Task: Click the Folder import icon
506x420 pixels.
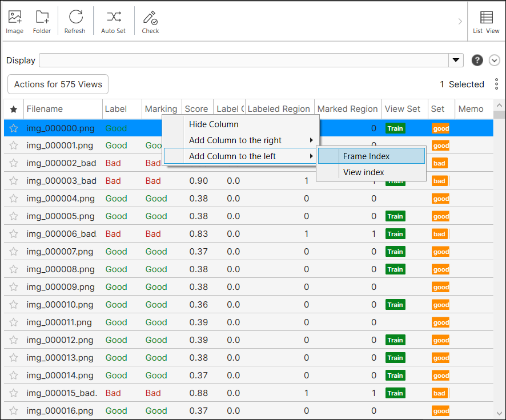Action: click(x=42, y=18)
